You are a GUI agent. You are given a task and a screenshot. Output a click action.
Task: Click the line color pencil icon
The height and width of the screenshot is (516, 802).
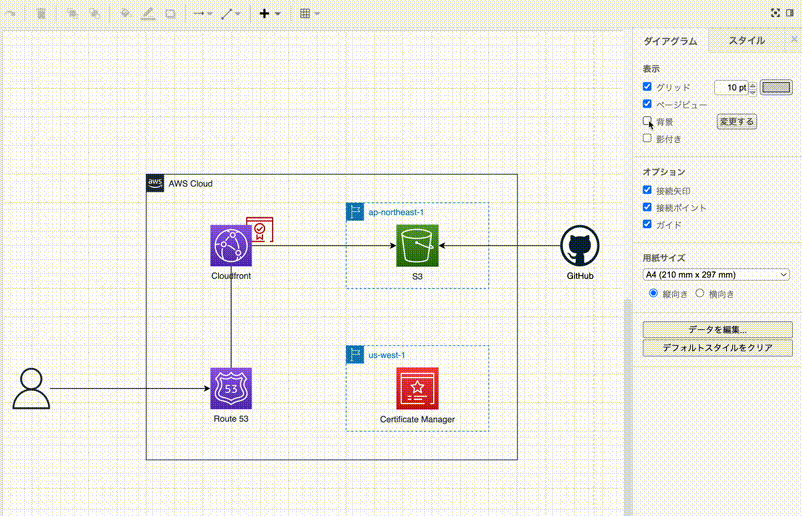148,14
